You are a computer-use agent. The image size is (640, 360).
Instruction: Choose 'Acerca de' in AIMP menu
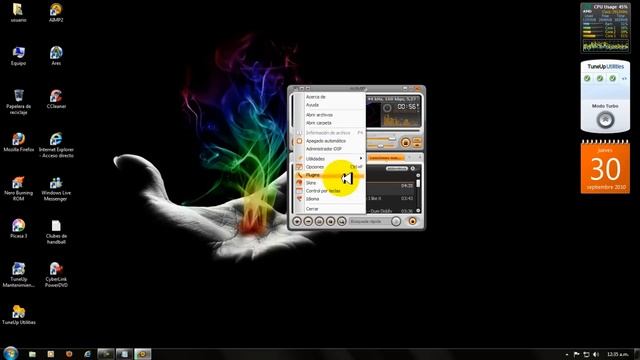click(x=330, y=97)
